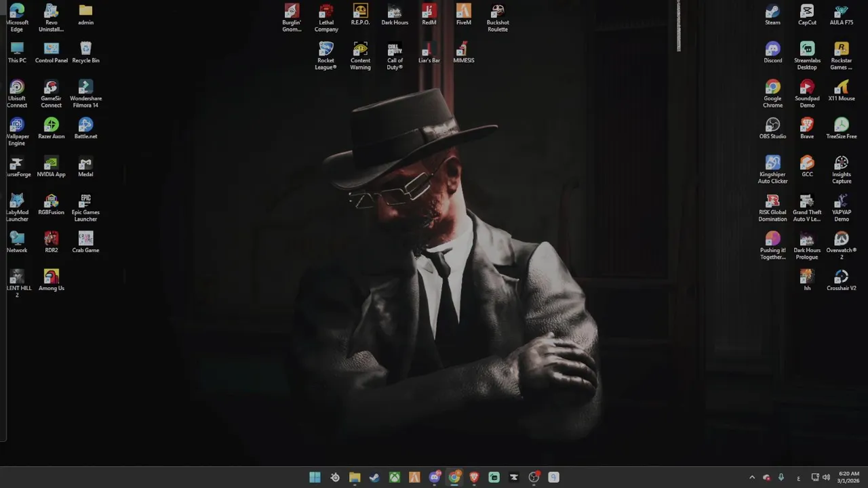The height and width of the screenshot is (488, 868).
Task: Open the Xbox app from taskbar
Action: click(x=394, y=477)
